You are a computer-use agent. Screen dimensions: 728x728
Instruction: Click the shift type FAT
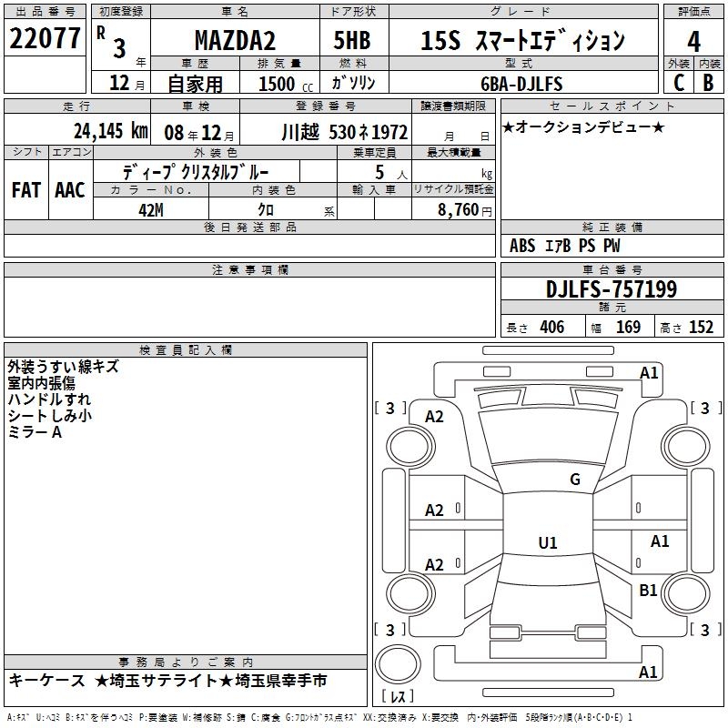coord(26,190)
